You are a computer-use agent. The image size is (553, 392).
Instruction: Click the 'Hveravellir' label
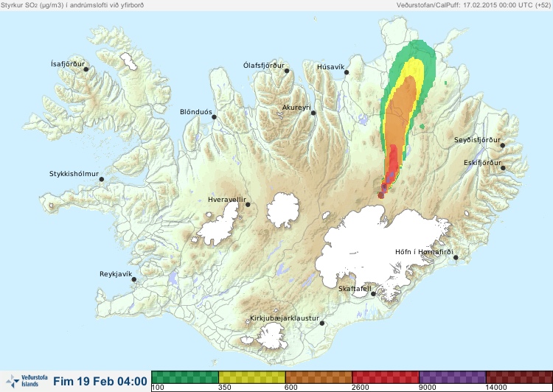(x=227, y=200)
